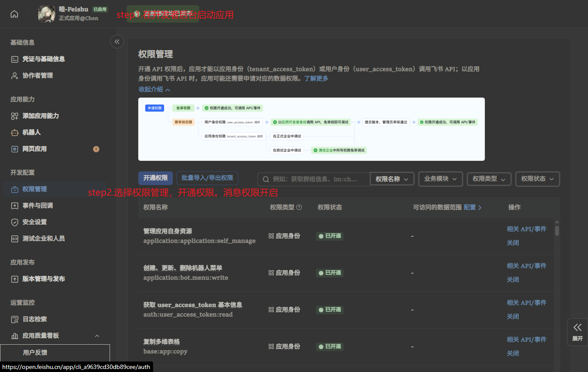
Task: Open 相关 API/事件 for 创建、更新、删除机器人菜单
Action: 526,266
